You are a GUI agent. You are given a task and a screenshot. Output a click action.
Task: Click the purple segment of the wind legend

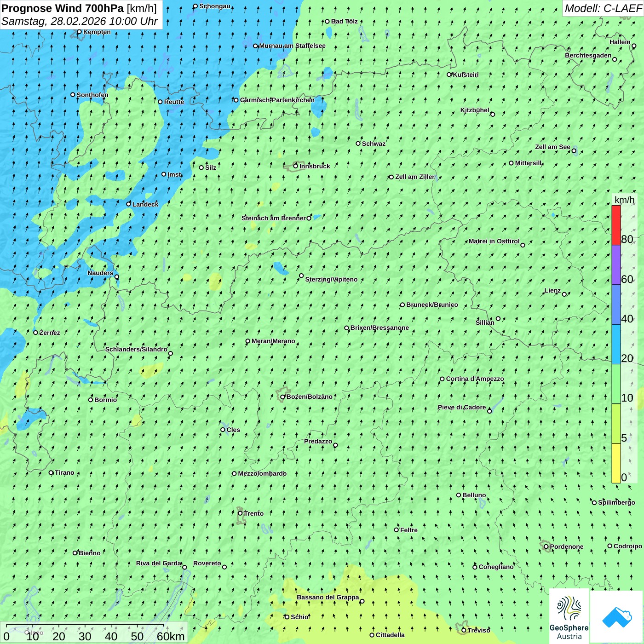[616, 264]
